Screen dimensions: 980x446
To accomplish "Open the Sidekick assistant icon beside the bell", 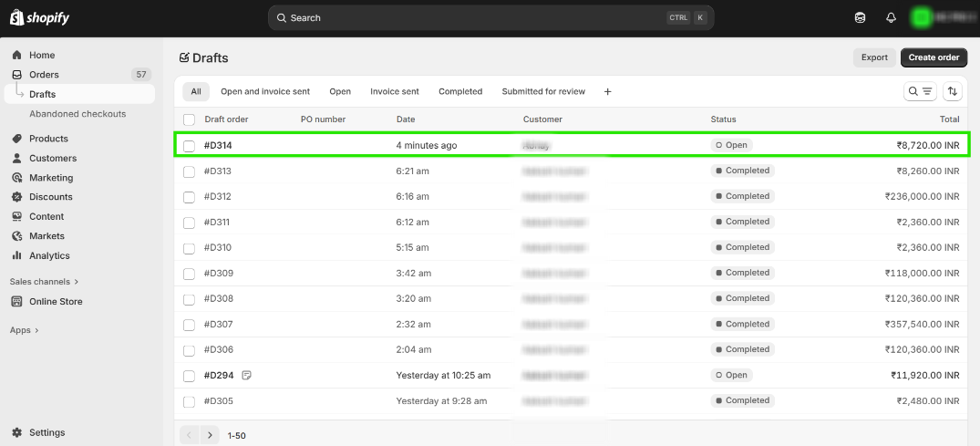I will [x=860, y=18].
